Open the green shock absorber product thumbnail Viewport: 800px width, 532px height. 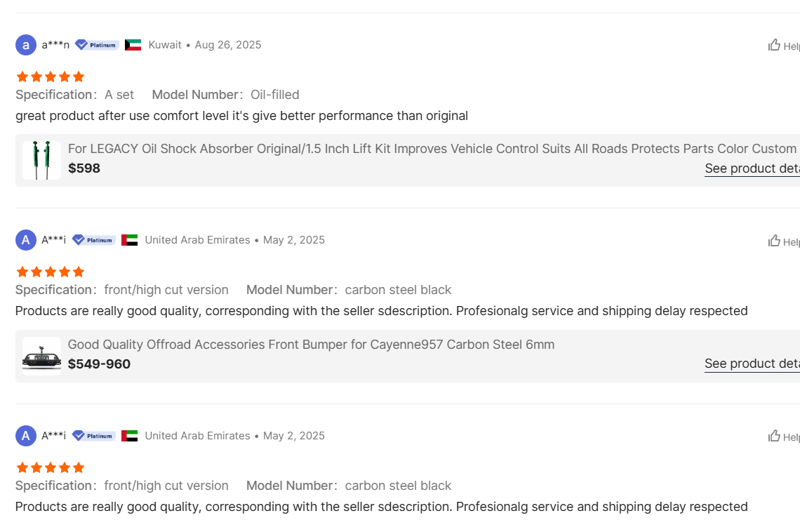(41, 160)
